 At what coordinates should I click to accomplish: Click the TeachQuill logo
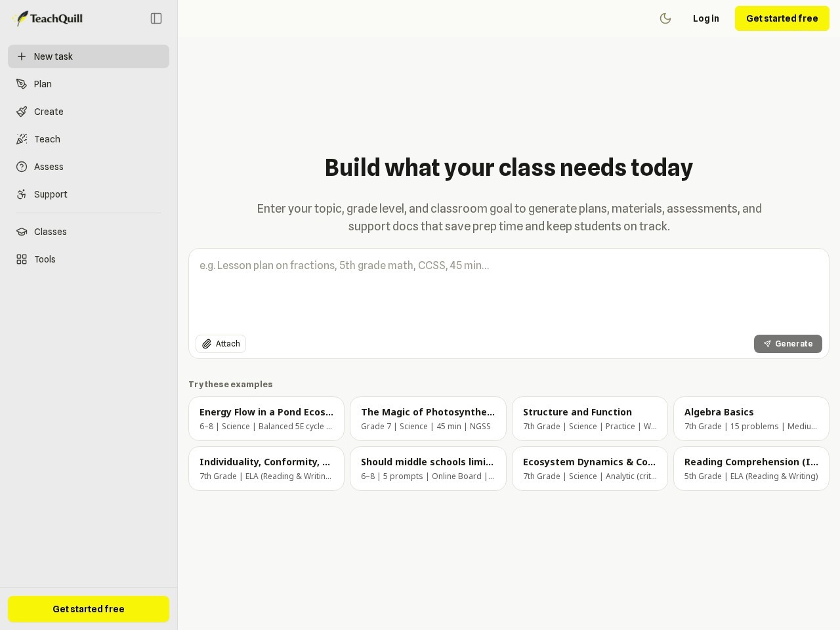47,18
